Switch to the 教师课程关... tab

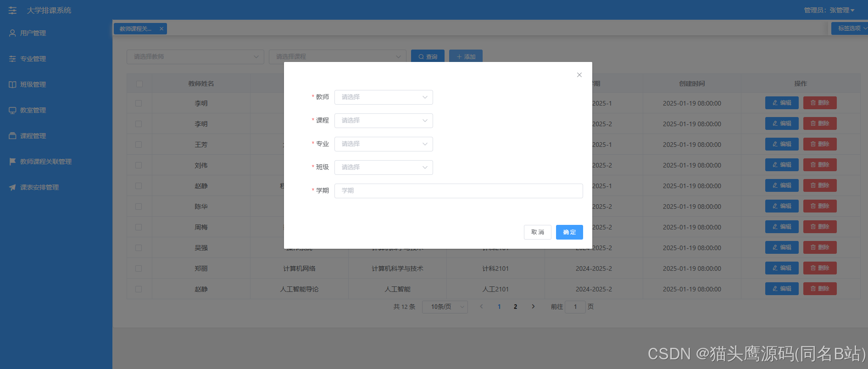(x=135, y=29)
